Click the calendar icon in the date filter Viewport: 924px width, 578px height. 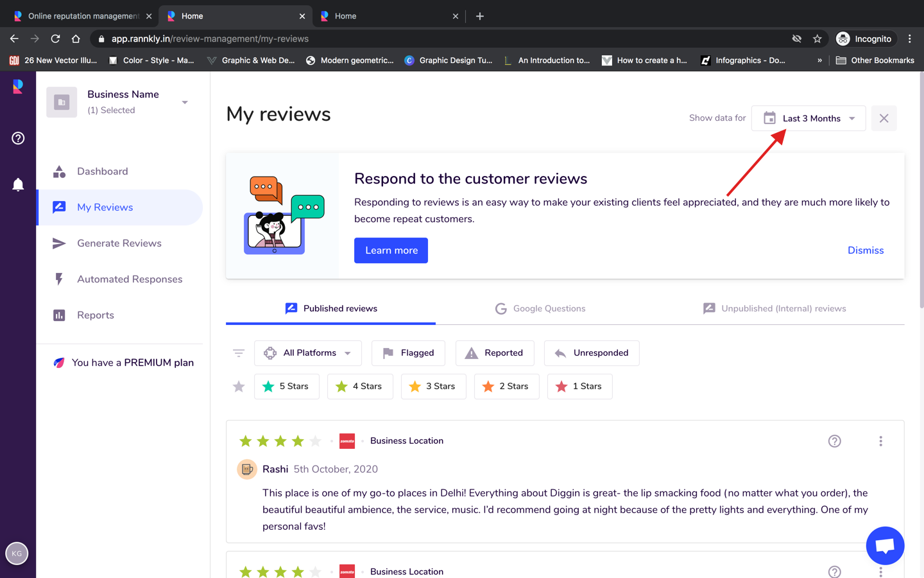[769, 118]
